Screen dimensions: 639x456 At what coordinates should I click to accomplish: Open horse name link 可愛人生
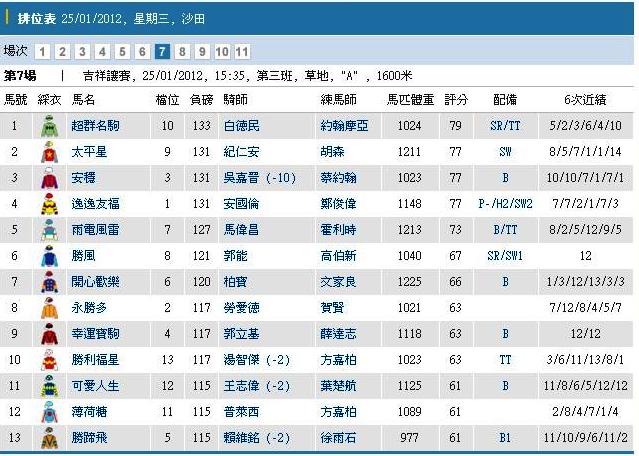95,387
